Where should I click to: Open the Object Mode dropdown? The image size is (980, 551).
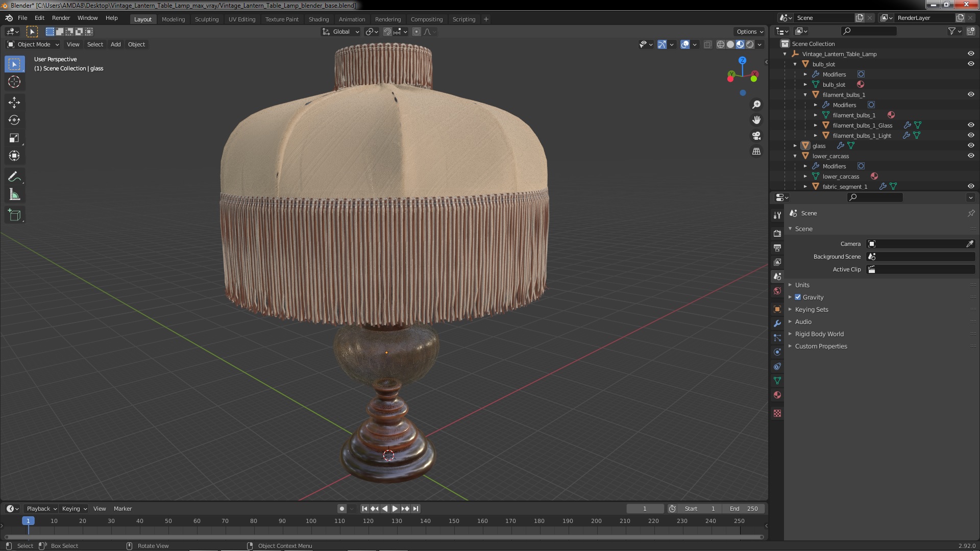click(x=34, y=44)
